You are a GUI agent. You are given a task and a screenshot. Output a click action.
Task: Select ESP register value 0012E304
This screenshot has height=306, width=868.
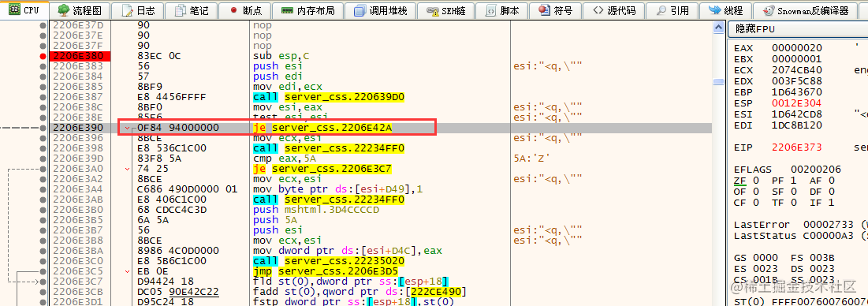pyautogui.click(x=796, y=103)
